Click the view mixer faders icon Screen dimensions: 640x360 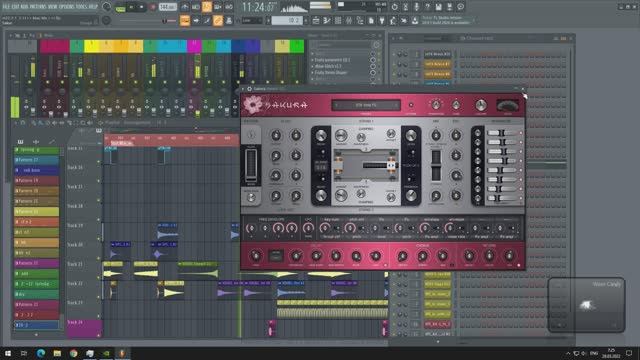pyautogui.click(x=349, y=20)
